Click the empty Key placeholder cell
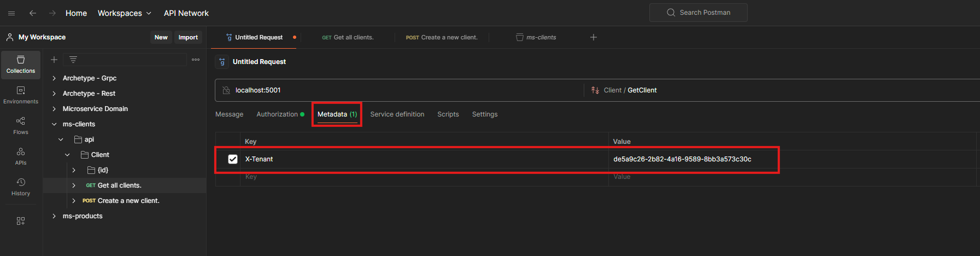980x256 pixels. pos(424,177)
